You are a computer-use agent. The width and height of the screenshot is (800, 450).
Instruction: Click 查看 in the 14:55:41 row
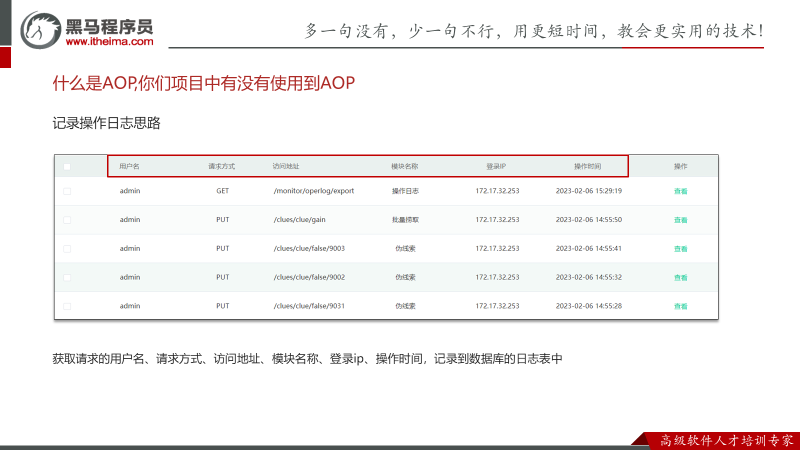[x=681, y=249]
